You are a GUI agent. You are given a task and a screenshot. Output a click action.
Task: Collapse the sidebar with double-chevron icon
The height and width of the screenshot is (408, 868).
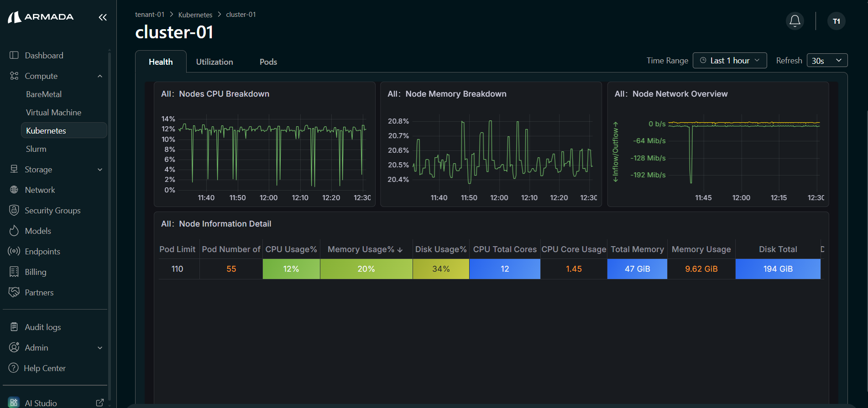click(x=103, y=17)
